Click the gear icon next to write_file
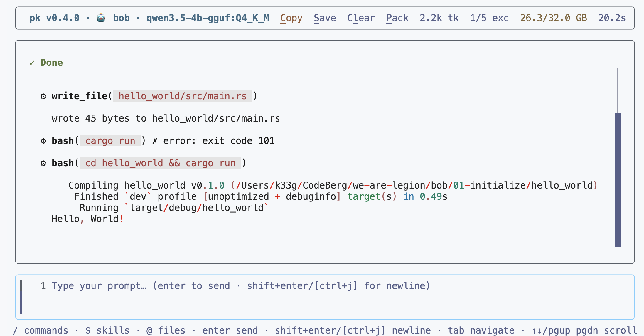The height and width of the screenshot is (336, 644). point(43,96)
